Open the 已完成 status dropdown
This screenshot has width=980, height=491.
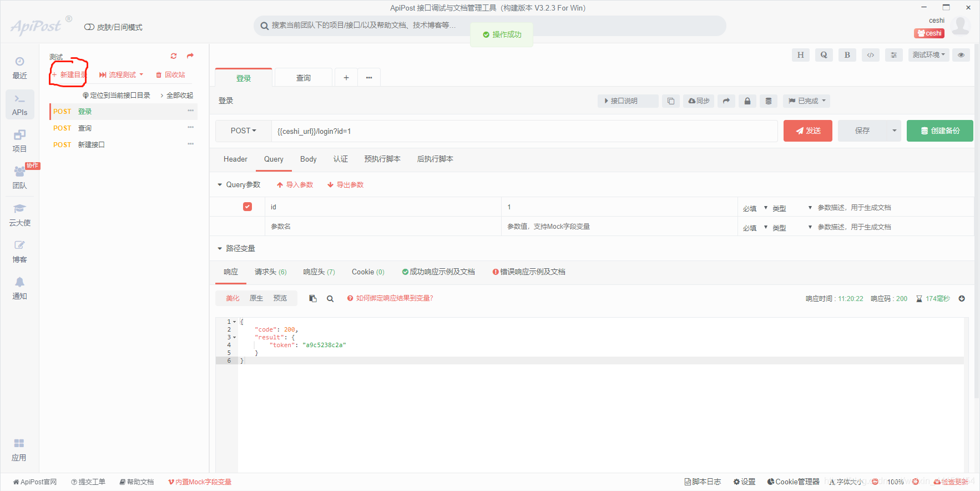pos(807,101)
